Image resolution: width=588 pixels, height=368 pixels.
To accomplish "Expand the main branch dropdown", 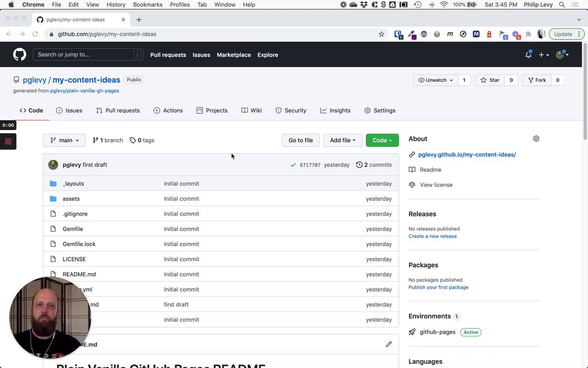I will (64, 140).
